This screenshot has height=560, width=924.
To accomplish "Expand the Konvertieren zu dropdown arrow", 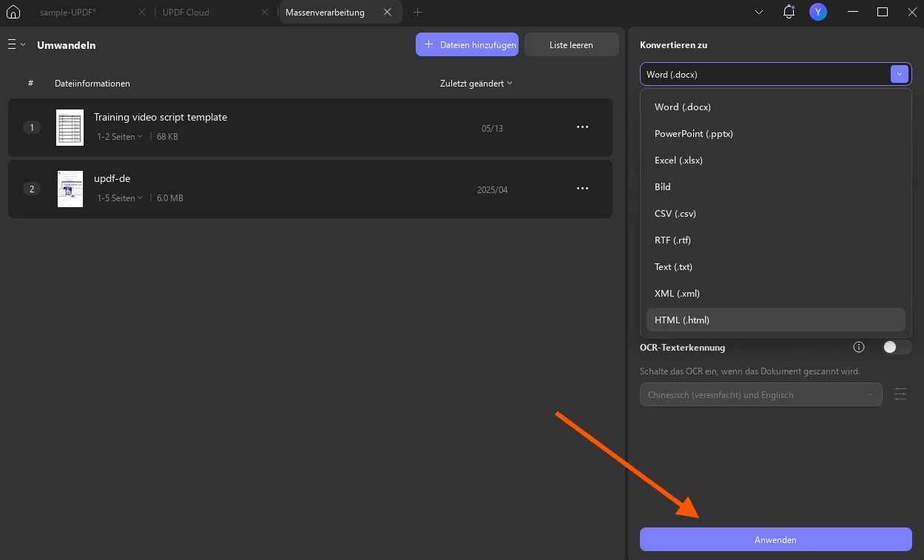I will (899, 74).
